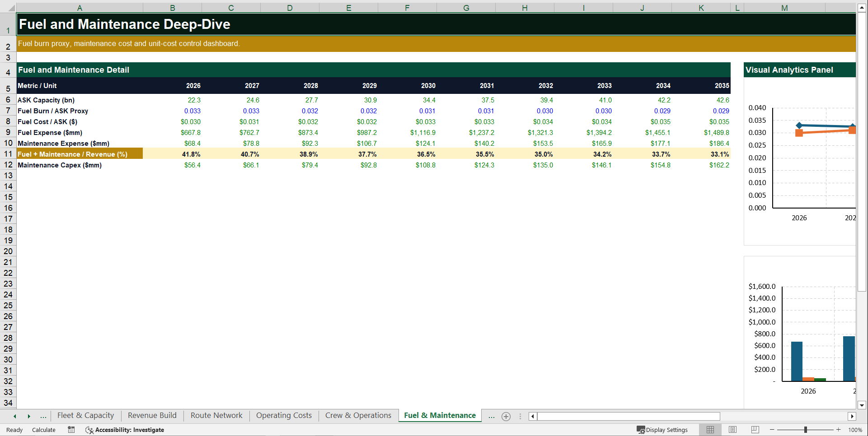Viewport: 868px width, 436px height.
Task: Select column F header
Action: [407, 8]
